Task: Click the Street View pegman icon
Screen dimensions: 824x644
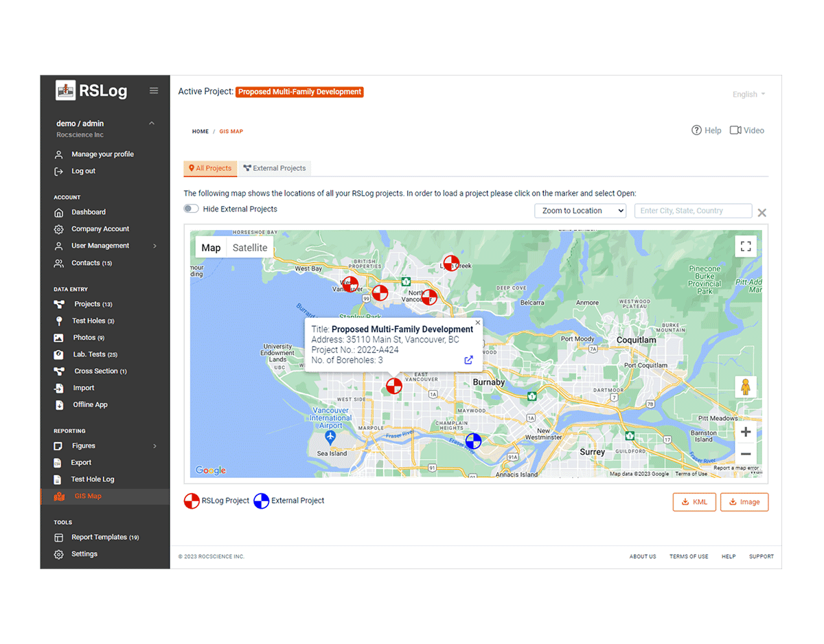Action: [x=745, y=387]
